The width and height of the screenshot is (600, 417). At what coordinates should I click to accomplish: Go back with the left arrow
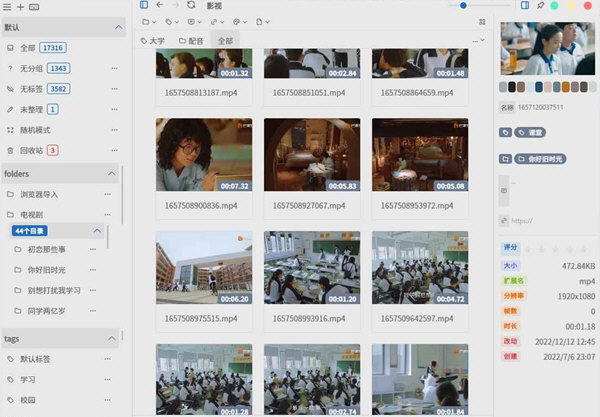pyautogui.click(x=159, y=5)
